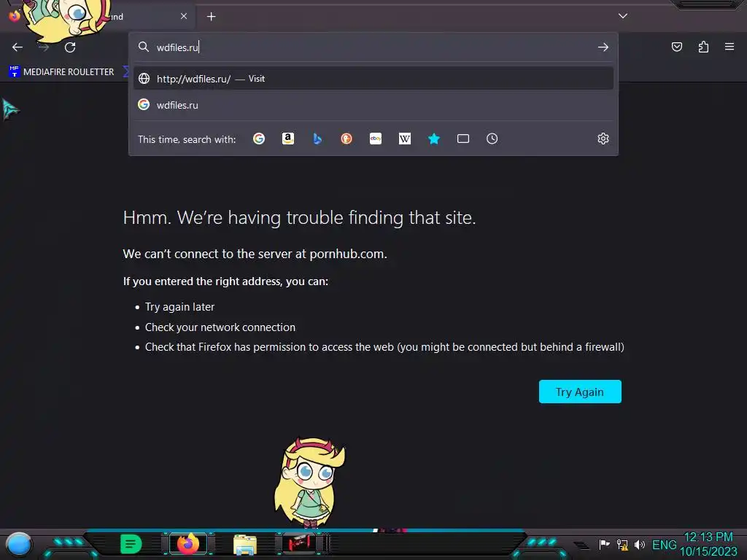Search open tabs icon
Image resolution: width=747 pixels, height=560 pixels.
[x=463, y=139]
